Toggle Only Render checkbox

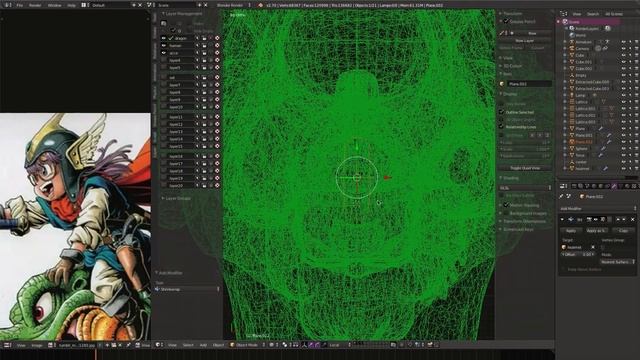coord(501,104)
